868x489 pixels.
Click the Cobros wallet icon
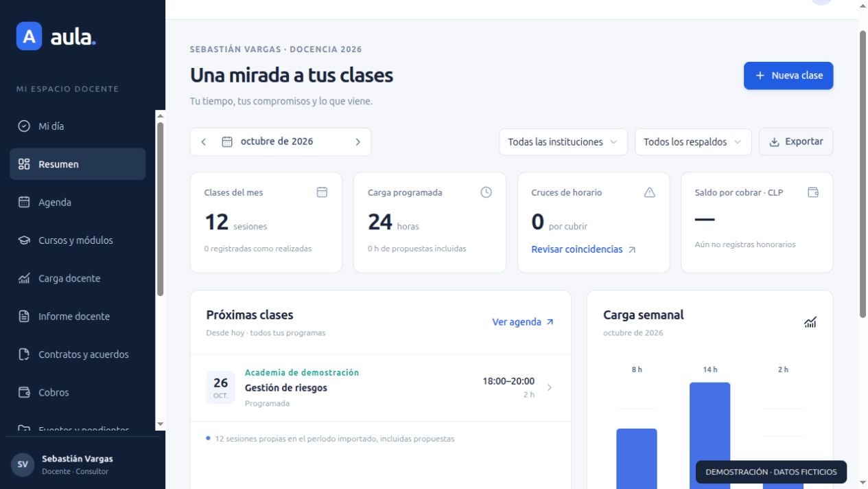pyautogui.click(x=24, y=393)
